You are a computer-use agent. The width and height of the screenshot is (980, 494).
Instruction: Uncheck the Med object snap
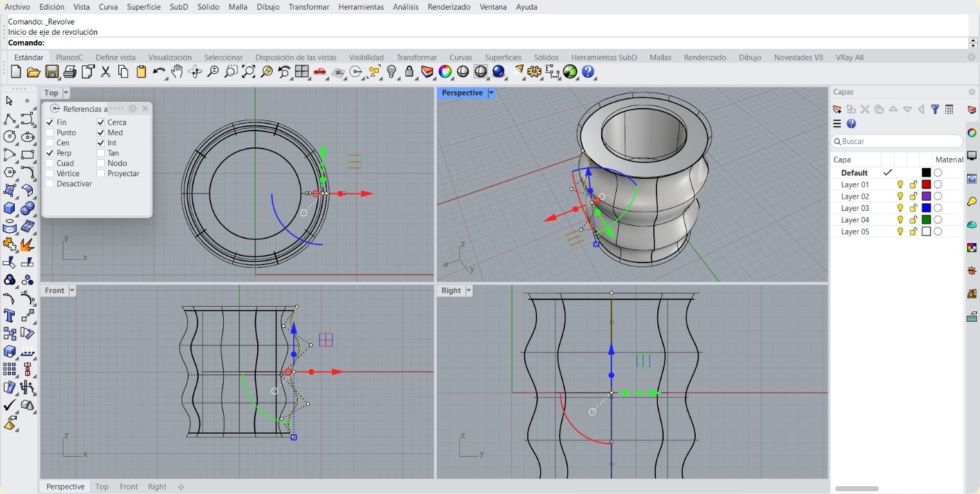(100, 133)
